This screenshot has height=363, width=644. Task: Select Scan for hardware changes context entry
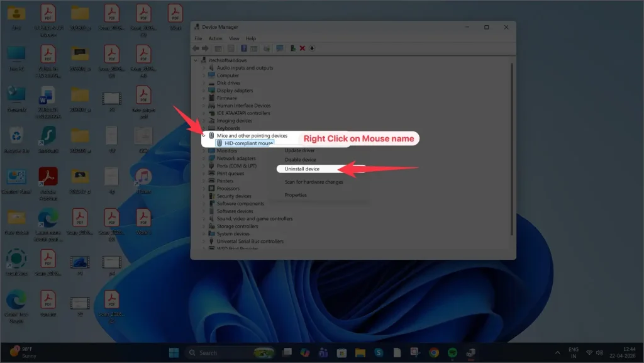click(314, 182)
